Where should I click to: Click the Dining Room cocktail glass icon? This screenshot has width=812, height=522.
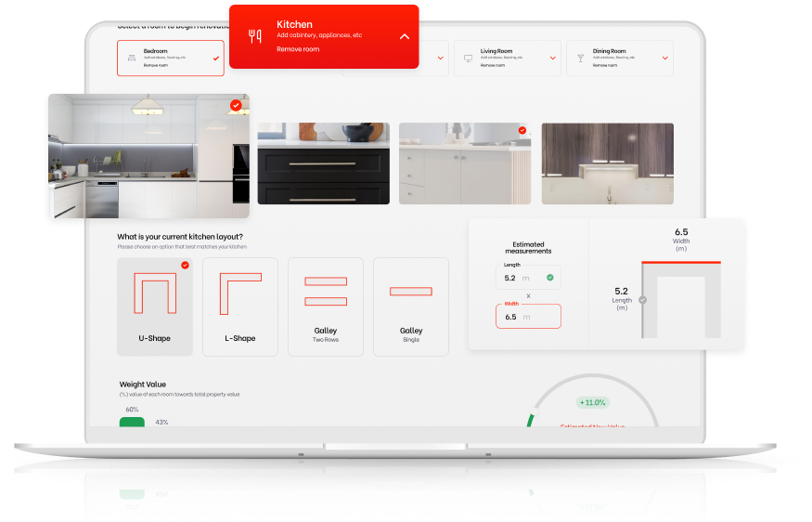pos(580,58)
